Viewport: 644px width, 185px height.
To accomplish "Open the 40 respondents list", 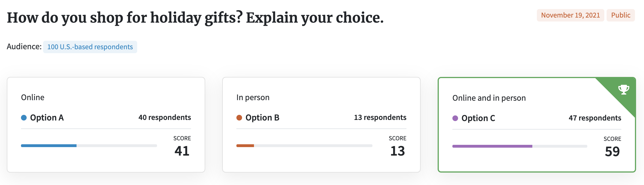I will pos(165,117).
